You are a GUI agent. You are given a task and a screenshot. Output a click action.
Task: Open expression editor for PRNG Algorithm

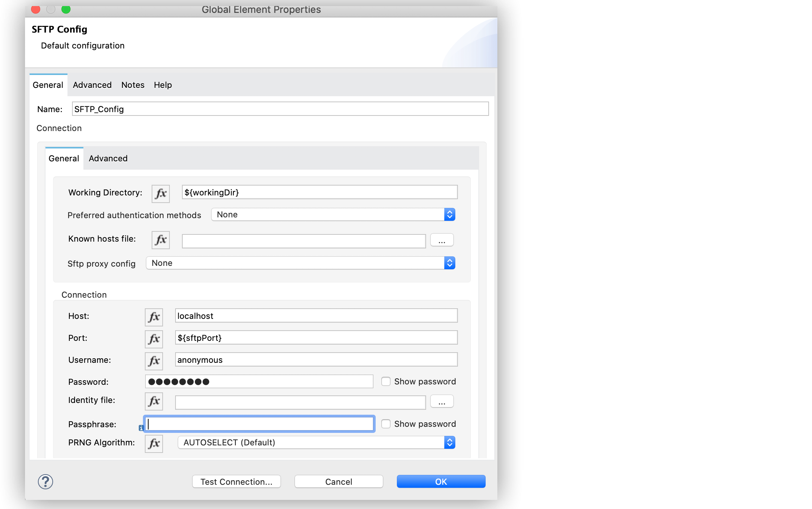(153, 443)
